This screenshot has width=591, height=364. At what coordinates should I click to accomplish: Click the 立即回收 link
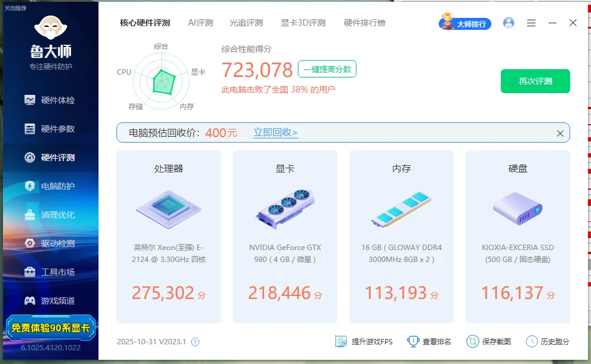point(275,132)
